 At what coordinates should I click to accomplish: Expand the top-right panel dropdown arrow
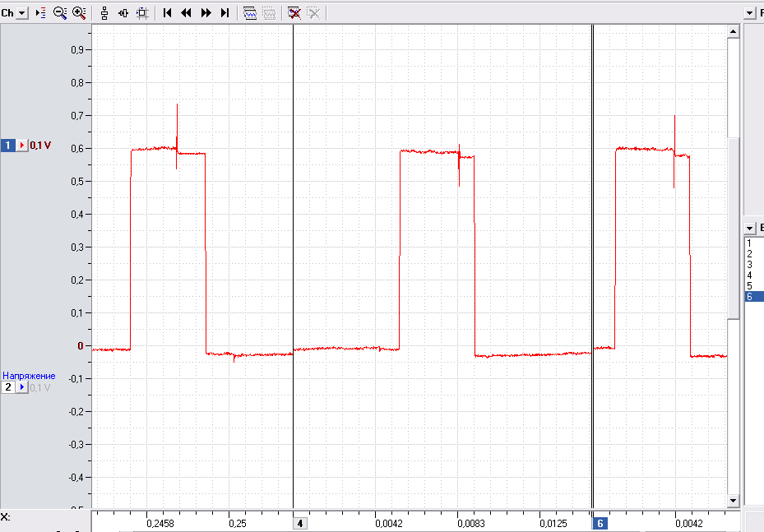click(750, 13)
